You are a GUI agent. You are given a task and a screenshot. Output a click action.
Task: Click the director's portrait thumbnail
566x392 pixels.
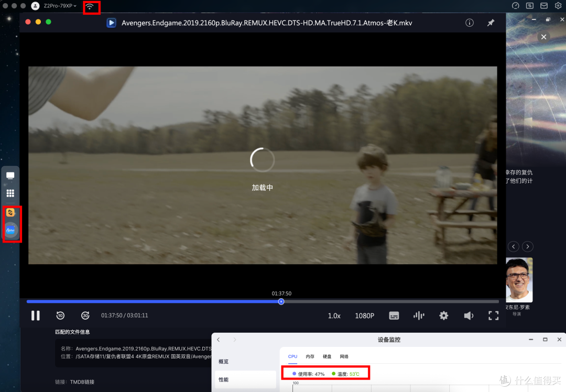(519, 280)
